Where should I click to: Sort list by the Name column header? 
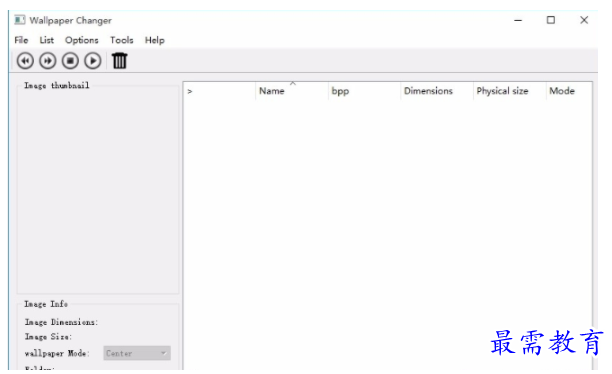click(292, 91)
